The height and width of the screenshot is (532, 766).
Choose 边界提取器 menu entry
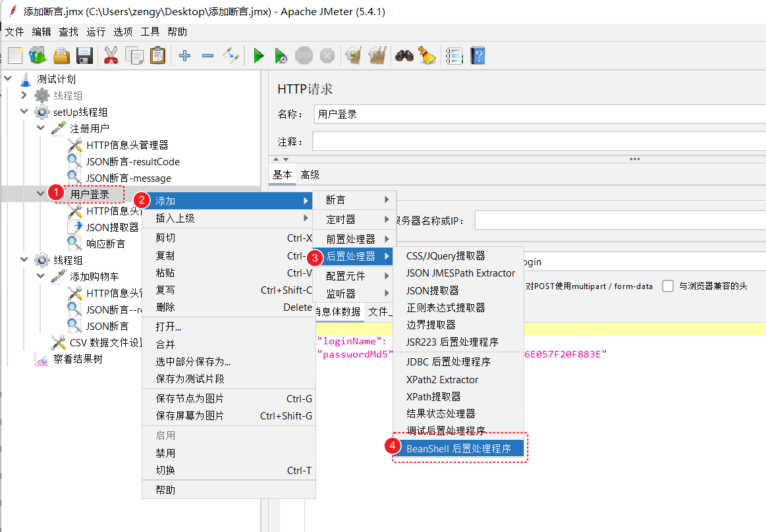(458, 325)
